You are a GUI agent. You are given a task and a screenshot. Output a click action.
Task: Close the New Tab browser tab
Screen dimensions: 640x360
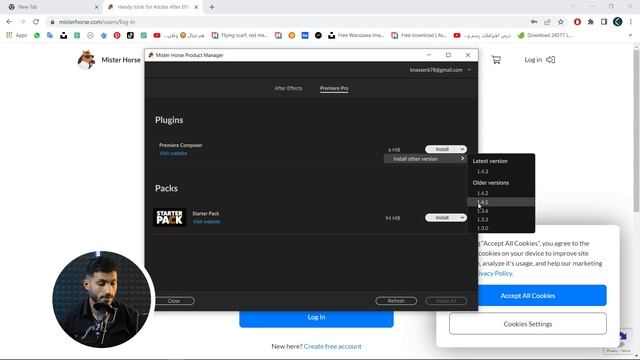click(96, 7)
